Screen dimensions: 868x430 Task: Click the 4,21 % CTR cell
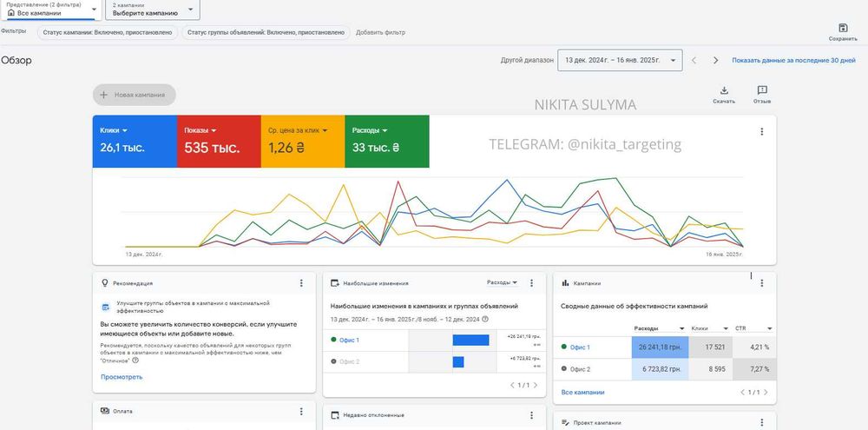click(x=754, y=347)
